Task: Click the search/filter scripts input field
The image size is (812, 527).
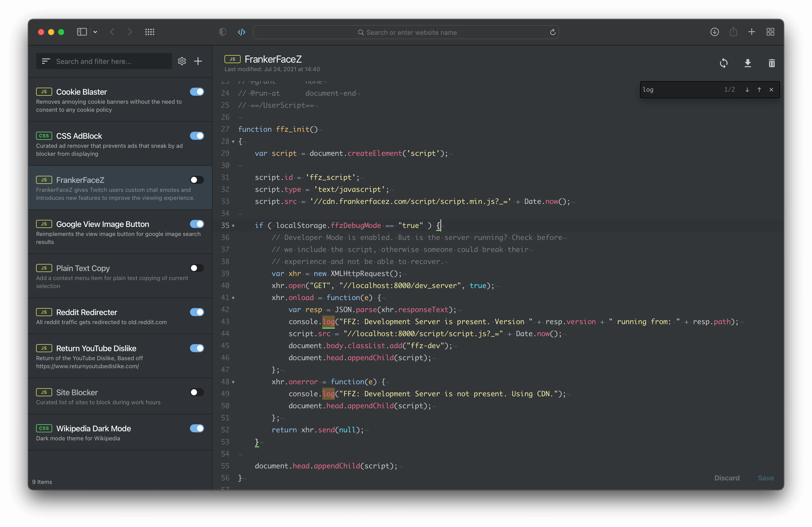Action: tap(107, 61)
